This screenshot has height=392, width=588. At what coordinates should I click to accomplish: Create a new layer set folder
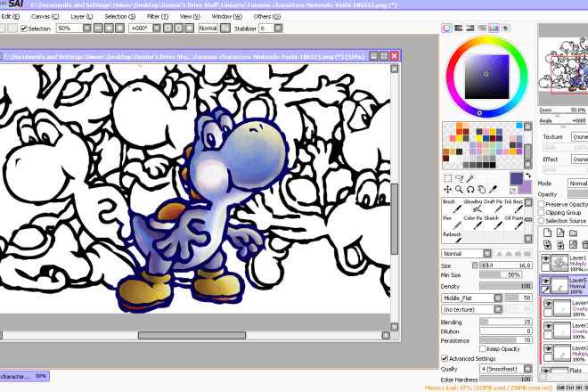click(x=573, y=233)
